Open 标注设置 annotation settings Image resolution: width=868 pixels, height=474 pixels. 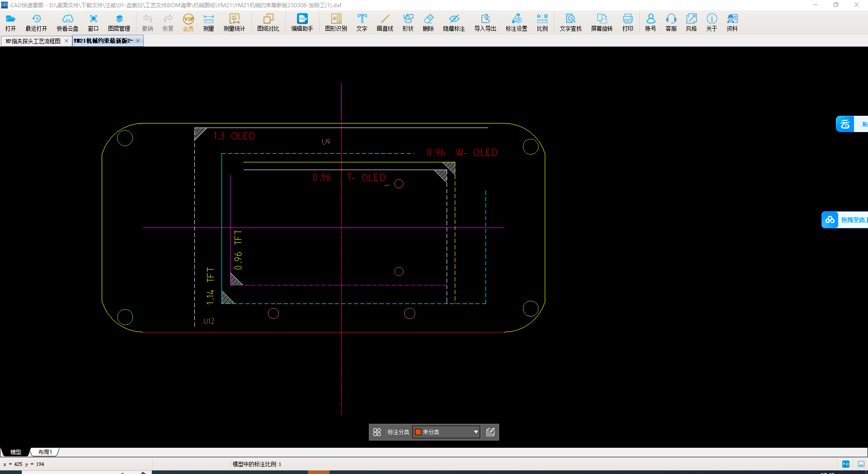pyautogui.click(x=516, y=22)
